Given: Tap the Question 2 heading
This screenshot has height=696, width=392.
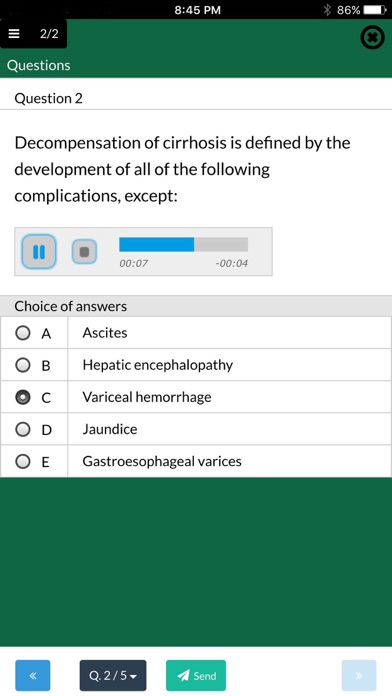Looking at the screenshot, I should pos(49,98).
